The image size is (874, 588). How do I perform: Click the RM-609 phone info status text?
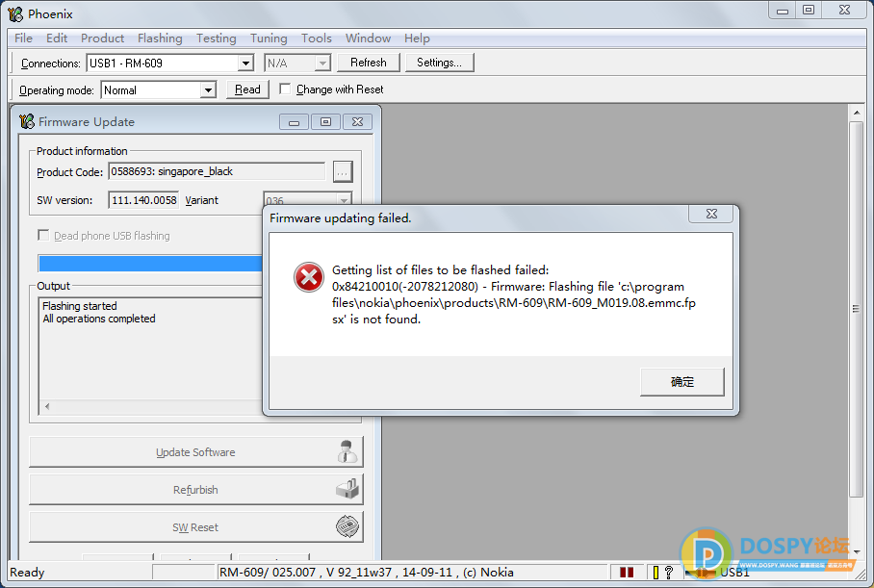366,573
